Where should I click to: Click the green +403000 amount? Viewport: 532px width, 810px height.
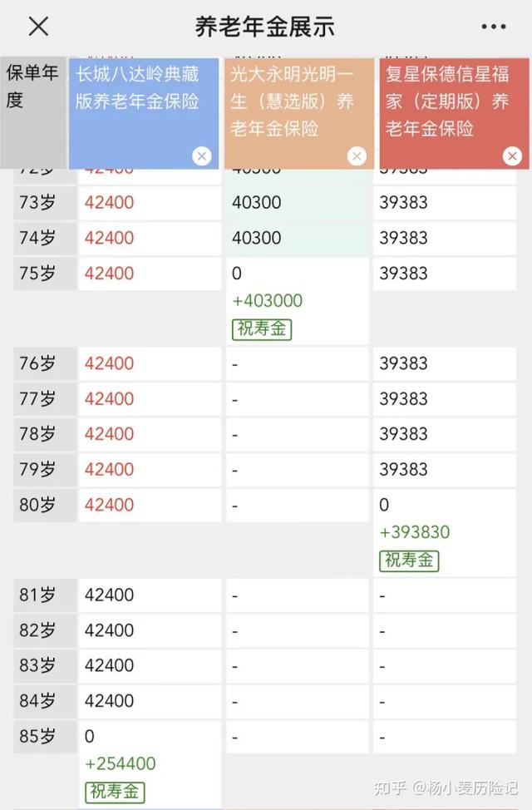[x=266, y=300]
